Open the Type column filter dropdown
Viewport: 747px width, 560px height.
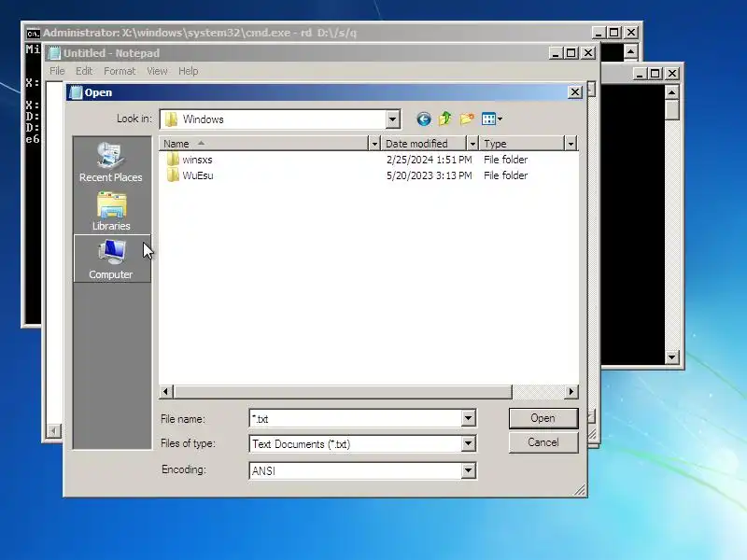(571, 144)
